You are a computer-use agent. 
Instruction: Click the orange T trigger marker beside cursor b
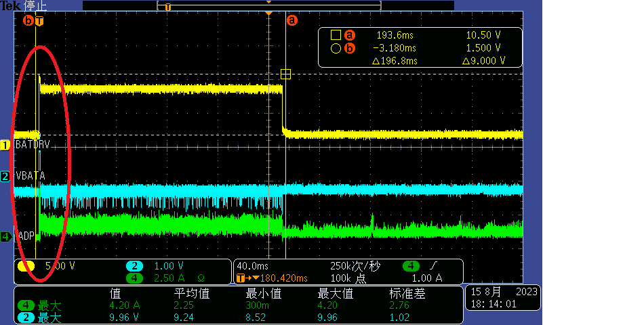pos(39,21)
